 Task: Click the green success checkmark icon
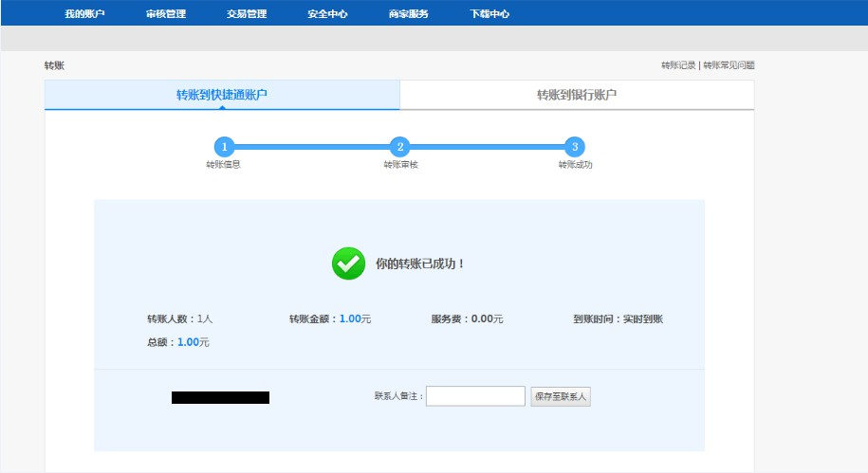[348, 264]
